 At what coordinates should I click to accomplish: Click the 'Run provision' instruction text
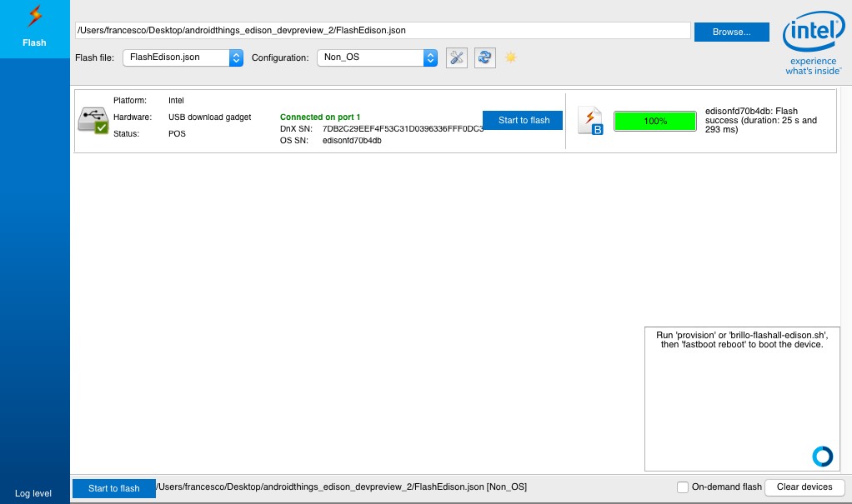[x=742, y=340]
